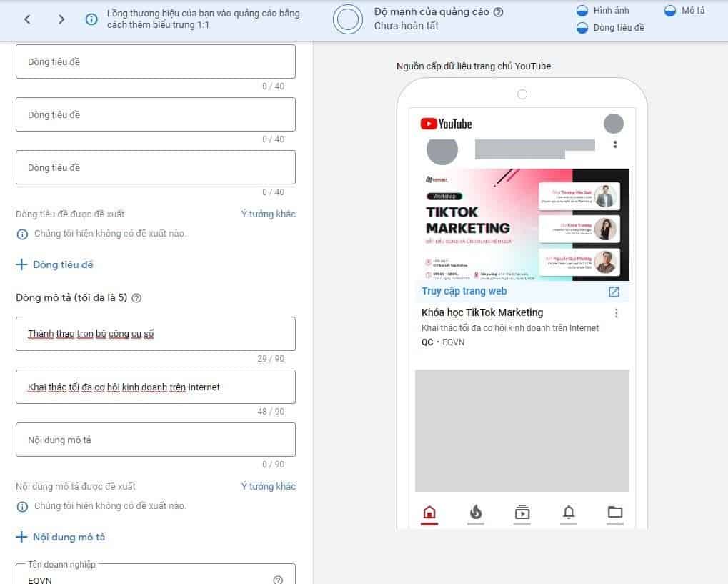
Task: Tap the trending flame icon in preview
Action: [x=476, y=512]
